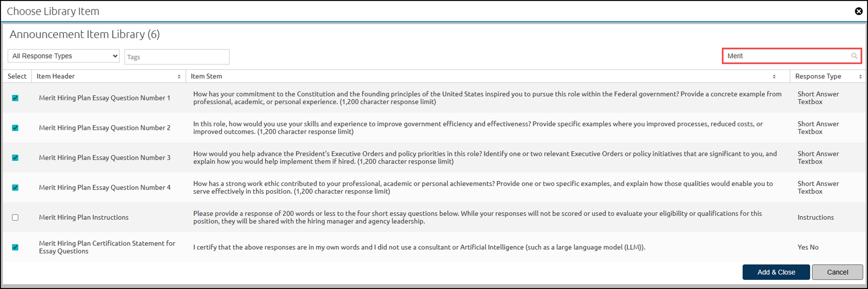868x289 pixels.
Task: Sort by Response Type column arrows
Action: click(860, 77)
